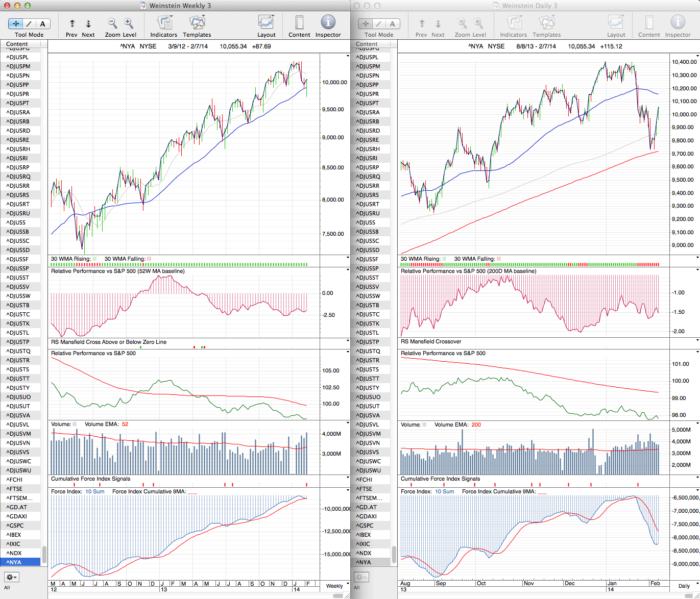
Task: Zoom in using the plus magnifier
Action: coord(129,23)
